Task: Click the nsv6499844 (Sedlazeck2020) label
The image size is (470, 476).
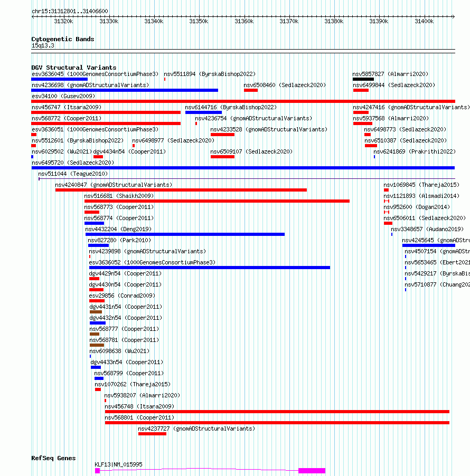Action: coord(394,85)
